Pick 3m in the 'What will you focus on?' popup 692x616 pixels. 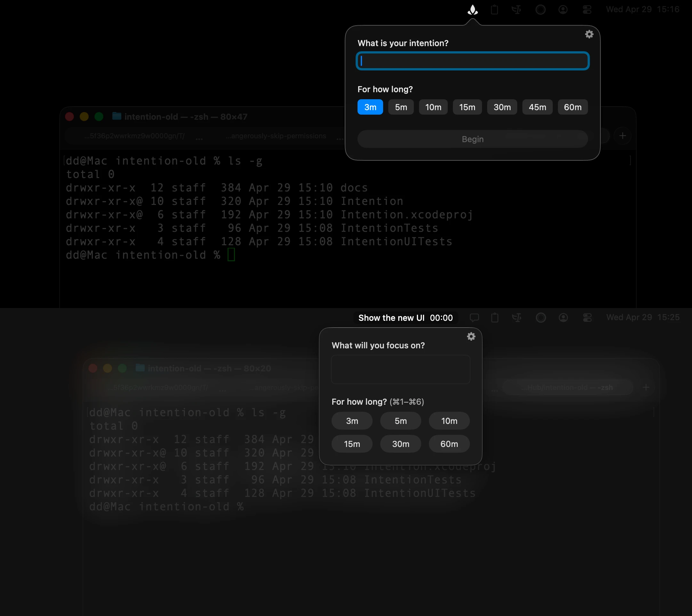coord(352,421)
